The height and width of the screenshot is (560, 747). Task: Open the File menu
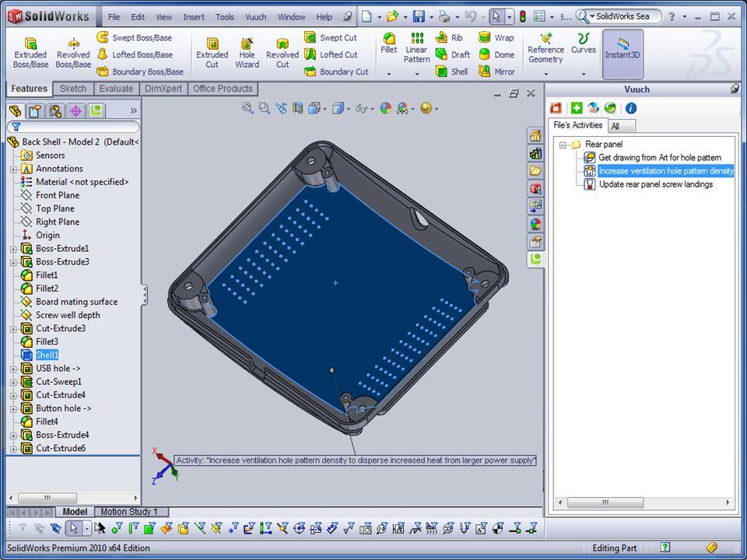(114, 17)
